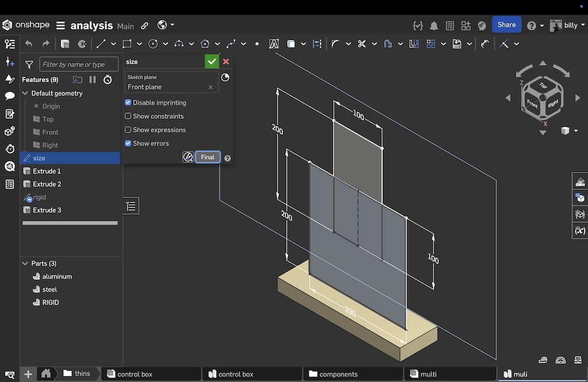588x382 pixels.
Task: Select the Center point circle tool
Action: [153, 44]
